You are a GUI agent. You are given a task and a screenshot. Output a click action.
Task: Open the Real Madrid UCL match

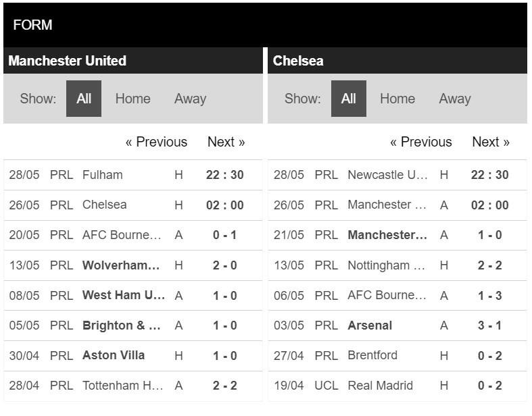click(397, 386)
